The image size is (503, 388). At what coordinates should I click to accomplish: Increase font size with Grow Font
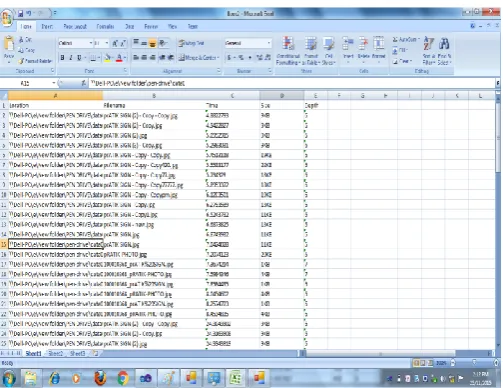pyautogui.click(x=115, y=43)
